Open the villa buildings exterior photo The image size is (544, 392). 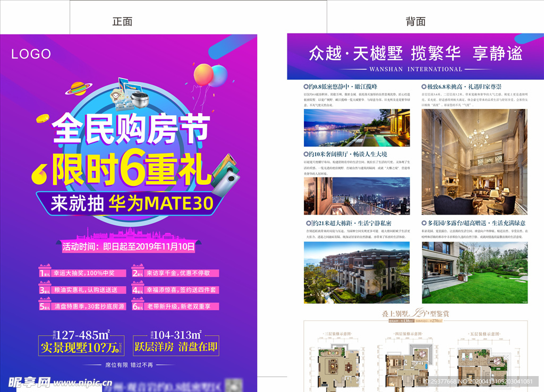coord(356,272)
